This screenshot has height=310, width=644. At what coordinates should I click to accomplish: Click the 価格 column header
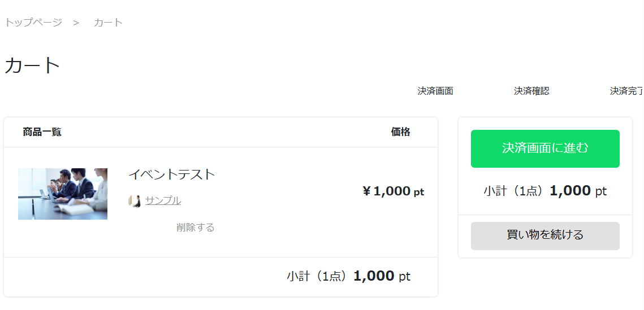401,132
